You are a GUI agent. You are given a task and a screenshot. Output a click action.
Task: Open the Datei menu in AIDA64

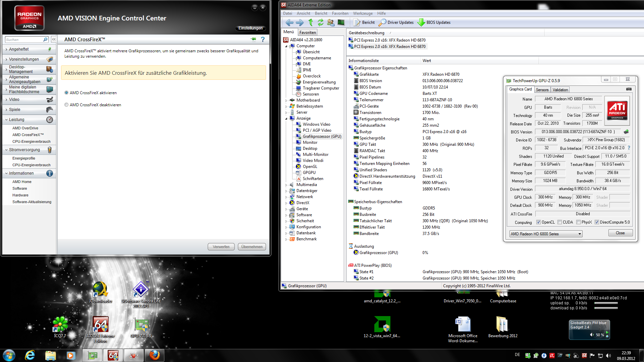(287, 13)
